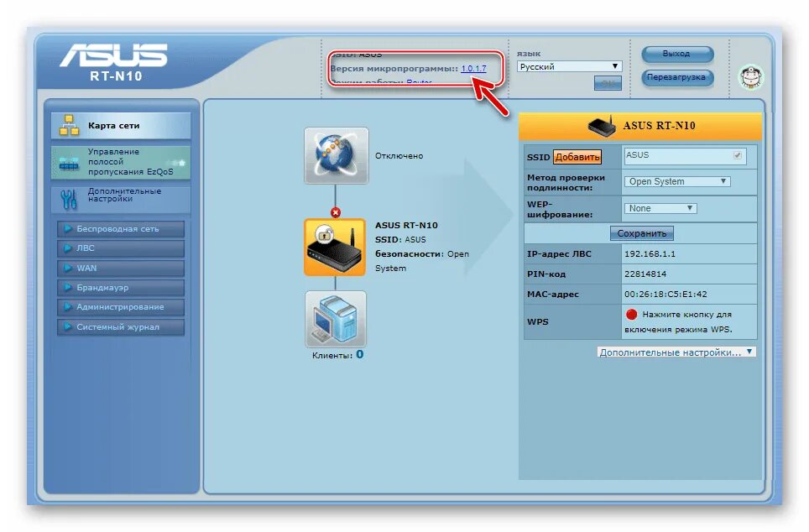Click the Сохранить button to save settings
809x532 pixels.
[x=642, y=233]
